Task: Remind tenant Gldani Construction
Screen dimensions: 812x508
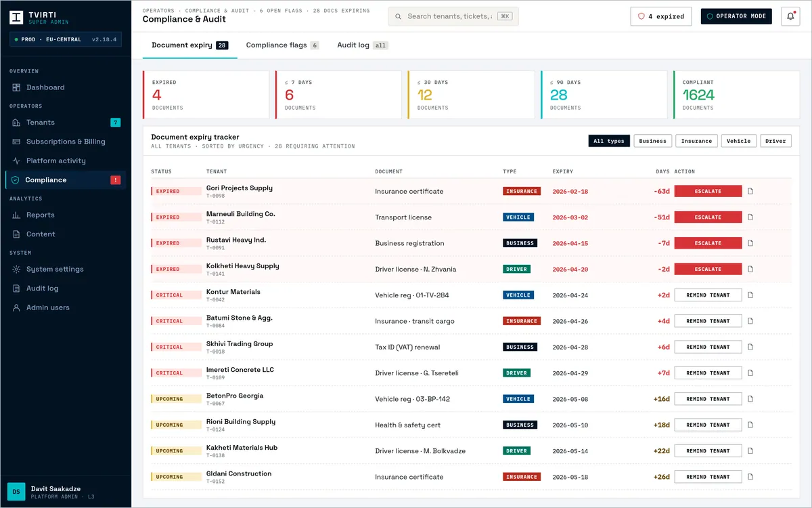Action: click(708, 477)
